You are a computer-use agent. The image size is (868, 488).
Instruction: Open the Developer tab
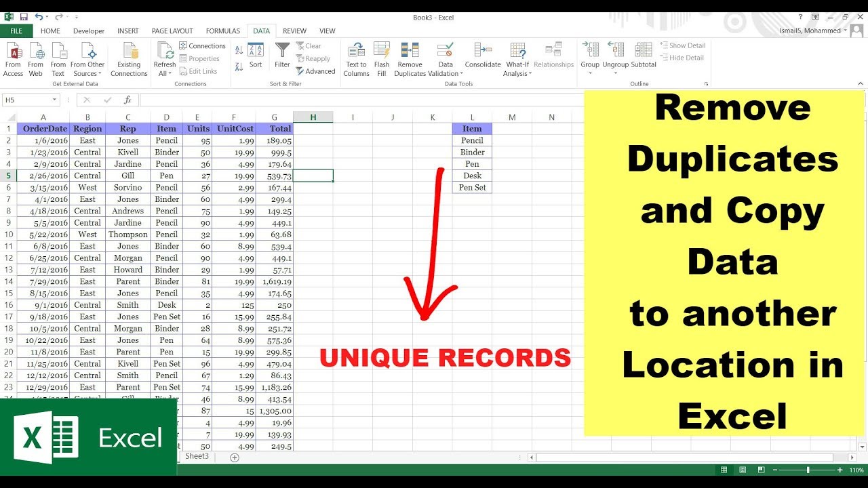click(89, 31)
